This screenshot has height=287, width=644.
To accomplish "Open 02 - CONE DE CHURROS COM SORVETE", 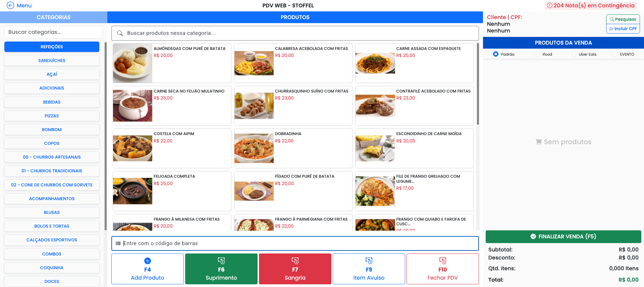I will click(x=52, y=185).
